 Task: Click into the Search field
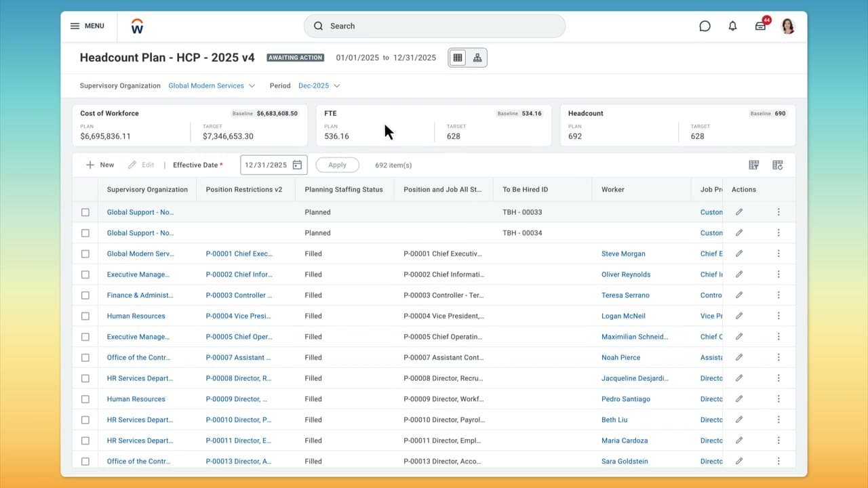[x=435, y=26]
